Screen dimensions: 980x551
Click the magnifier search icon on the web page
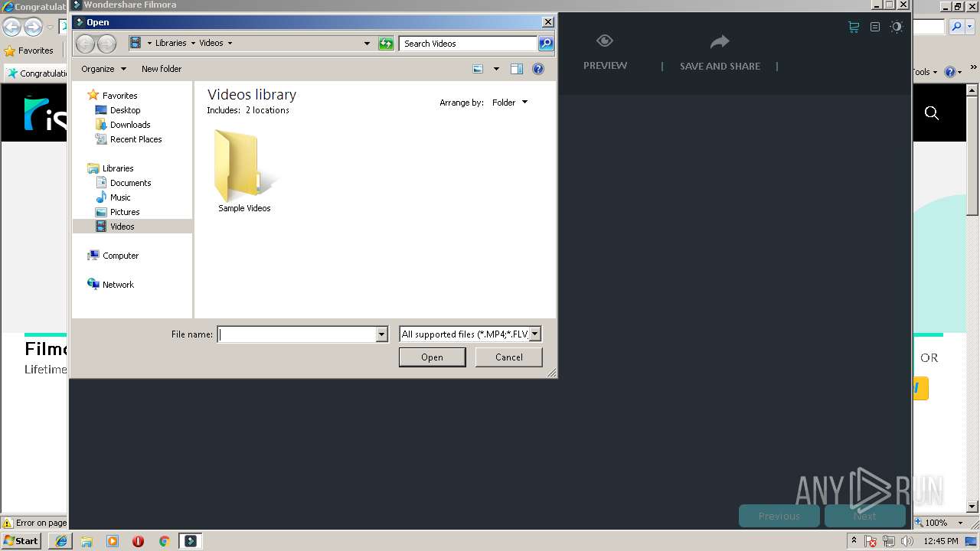[932, 113]
